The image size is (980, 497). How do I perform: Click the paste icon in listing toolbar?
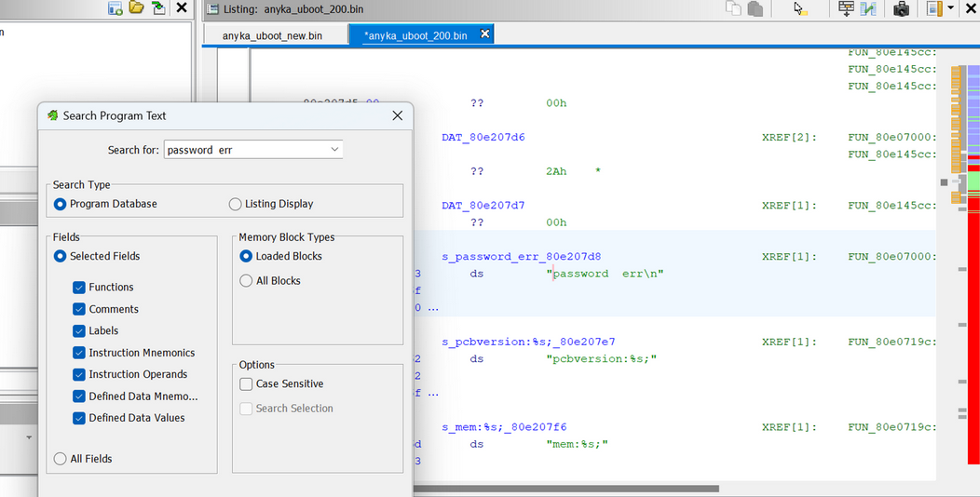tap(755, 9)
